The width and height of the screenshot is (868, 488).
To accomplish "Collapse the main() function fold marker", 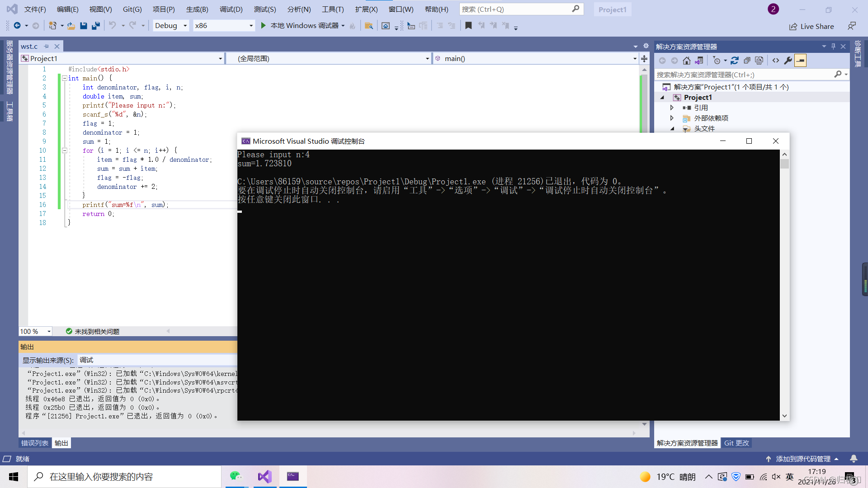I will click(64, 78).
